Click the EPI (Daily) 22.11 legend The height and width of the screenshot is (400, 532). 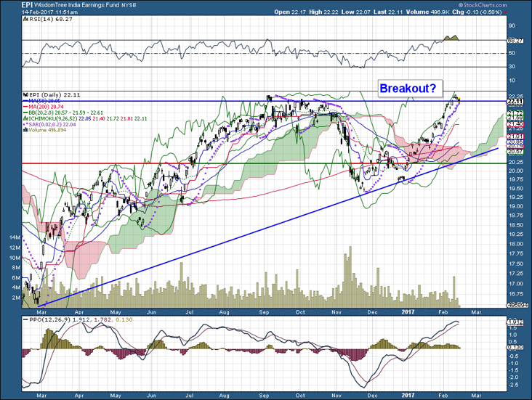click(55, 95)
